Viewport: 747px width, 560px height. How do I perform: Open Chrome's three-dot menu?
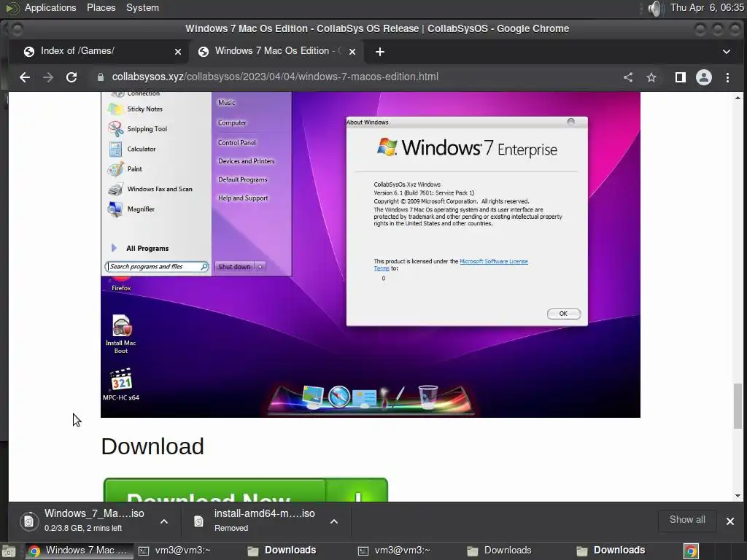point(727,77)
